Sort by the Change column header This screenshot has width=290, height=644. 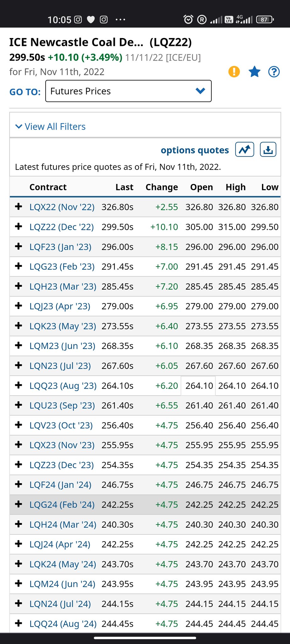162,187
